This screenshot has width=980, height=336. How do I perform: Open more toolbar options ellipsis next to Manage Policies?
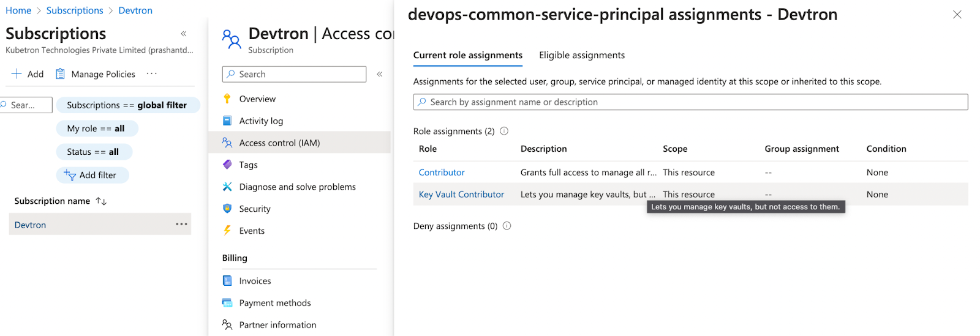click(152, 74)
